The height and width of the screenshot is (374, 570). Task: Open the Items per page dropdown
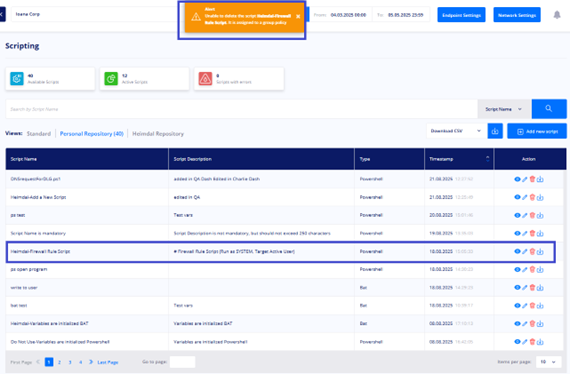(x=548, y=362)
